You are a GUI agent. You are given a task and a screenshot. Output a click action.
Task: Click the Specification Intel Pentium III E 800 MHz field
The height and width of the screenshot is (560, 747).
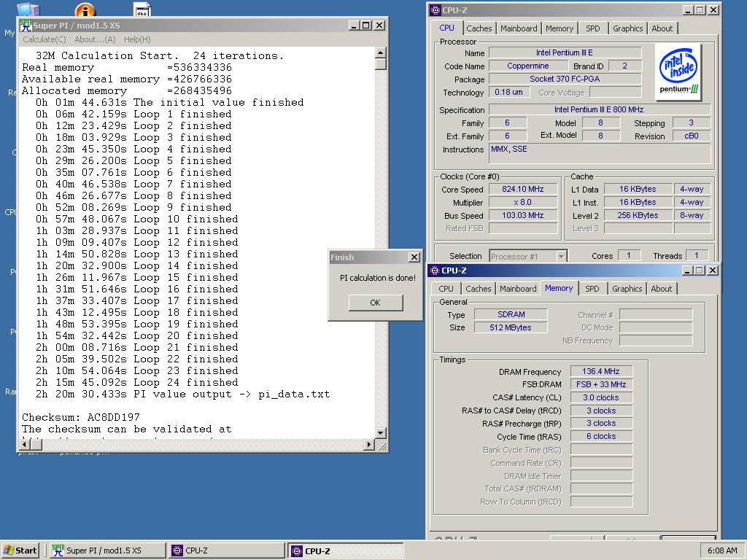[x=600, y=109]
